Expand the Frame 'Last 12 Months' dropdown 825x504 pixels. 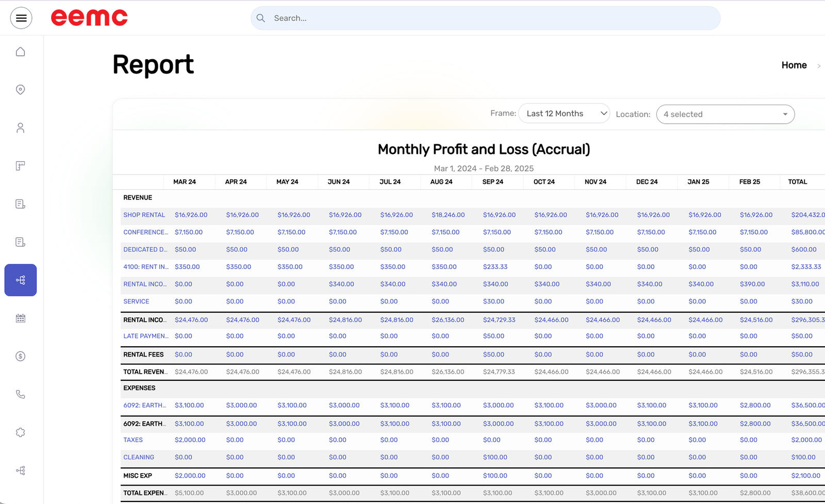(x=564, y=113)
